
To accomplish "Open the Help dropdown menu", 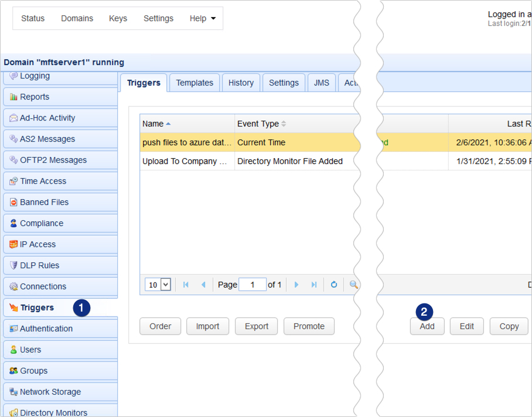I will pyautogui.click(x=203, y=18).
